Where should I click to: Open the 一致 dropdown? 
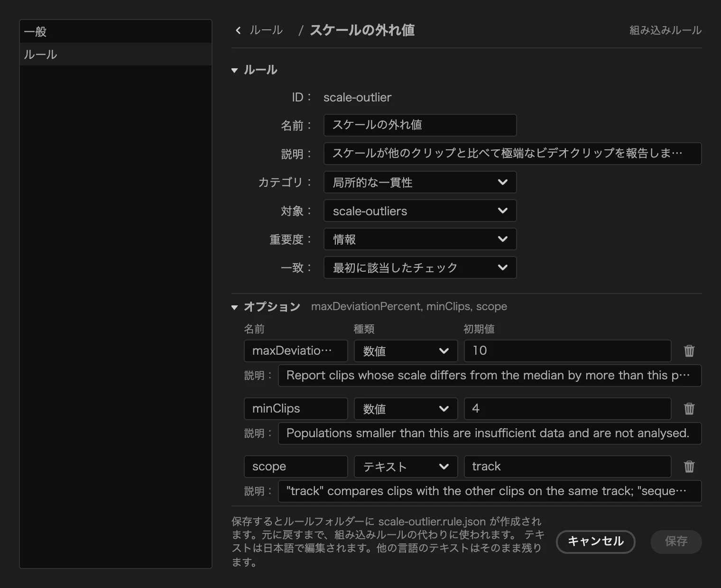420,267
